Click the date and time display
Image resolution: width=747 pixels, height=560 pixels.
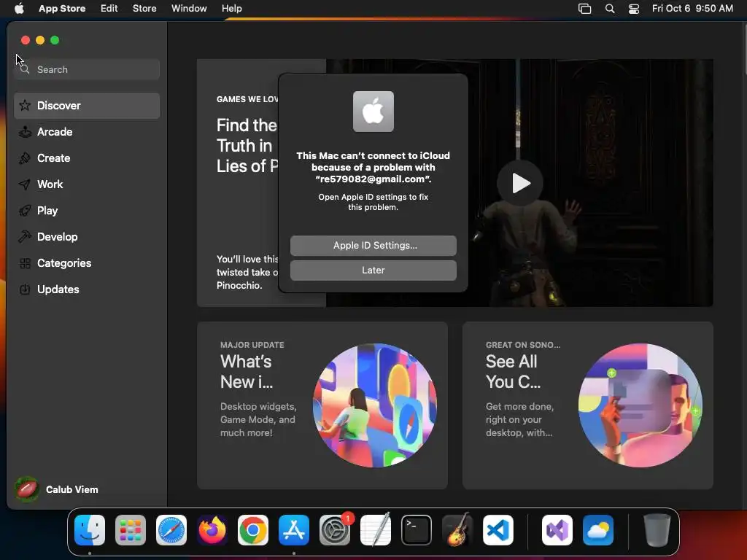click(x=692, y=9)
